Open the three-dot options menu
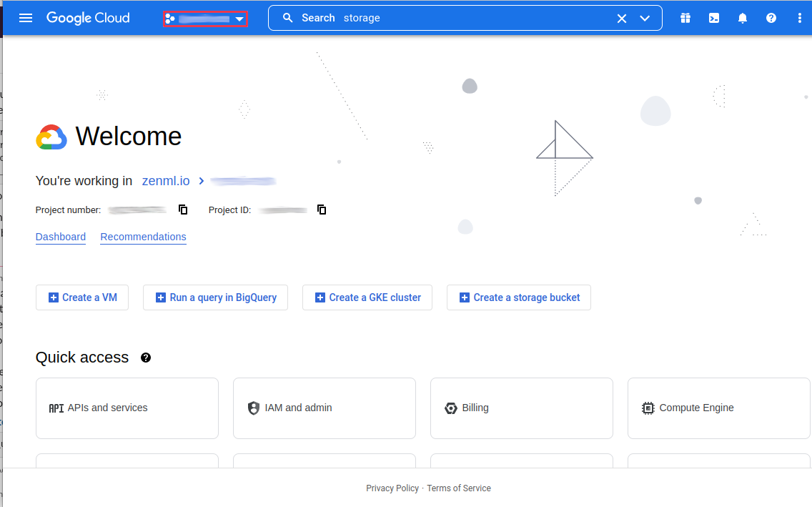 800,18
